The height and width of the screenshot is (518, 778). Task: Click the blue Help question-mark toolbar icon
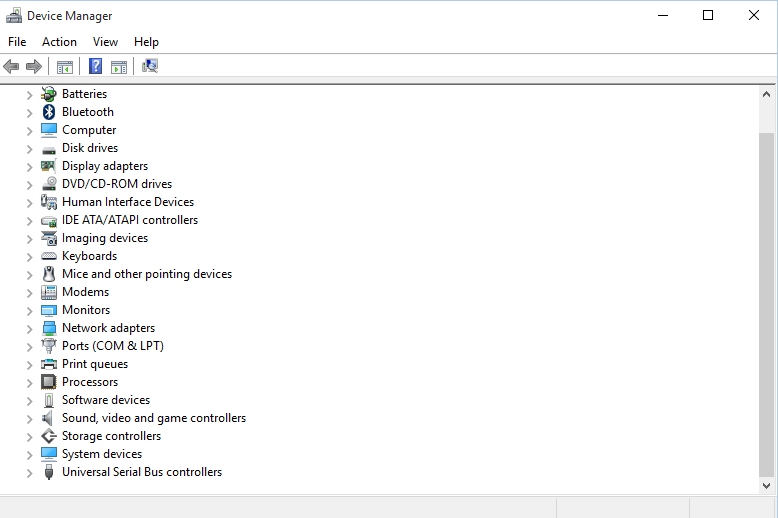coord(95,66)
